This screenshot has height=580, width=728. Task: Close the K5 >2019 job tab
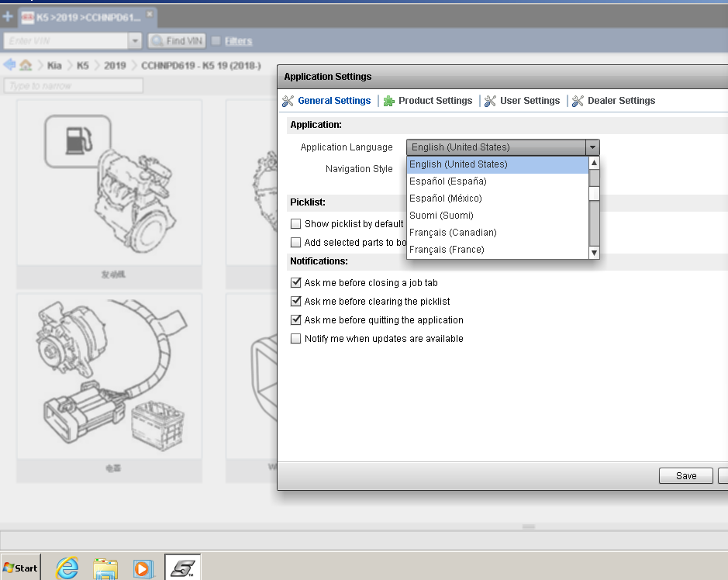click(x=150, y=15)
